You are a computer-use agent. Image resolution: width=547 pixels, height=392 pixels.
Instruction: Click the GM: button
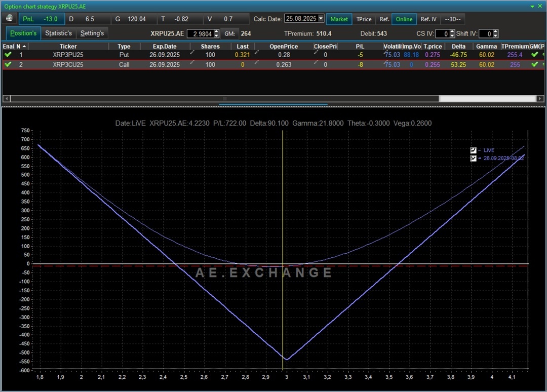(x=229, y=34)
